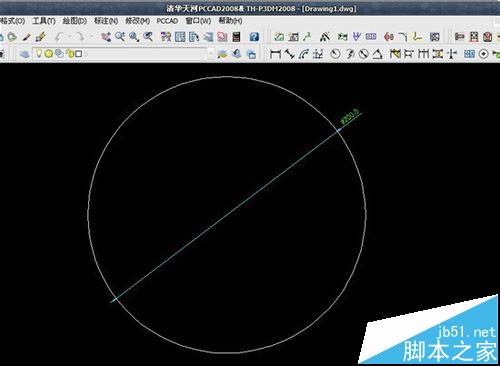Expand the redo history dropdown arrow
Screen dimensions: 500x366
pos(92,37)
